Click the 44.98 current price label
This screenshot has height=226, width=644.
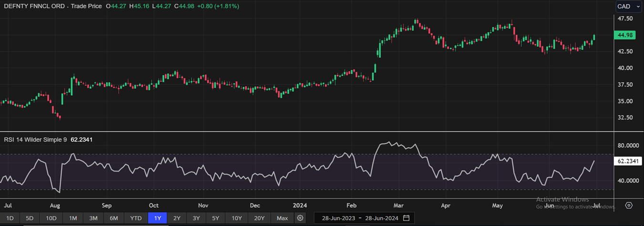pos(625,35)
